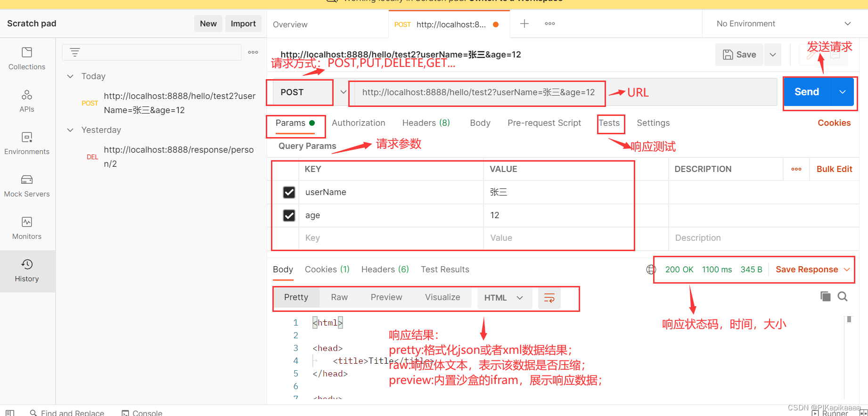The width and height of the screenshot is (868, 416).
Task: Show the response Body tab
Action: coord(283,269)
